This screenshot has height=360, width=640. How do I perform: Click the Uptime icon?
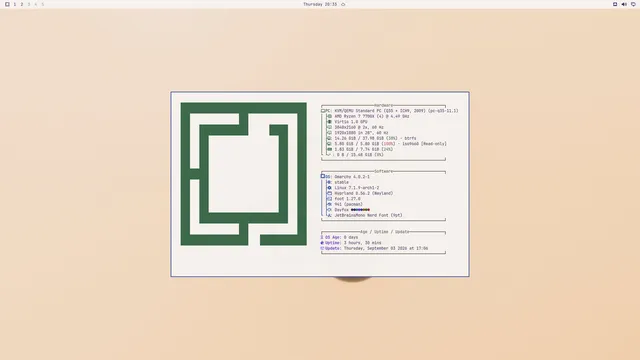(322, 243)
